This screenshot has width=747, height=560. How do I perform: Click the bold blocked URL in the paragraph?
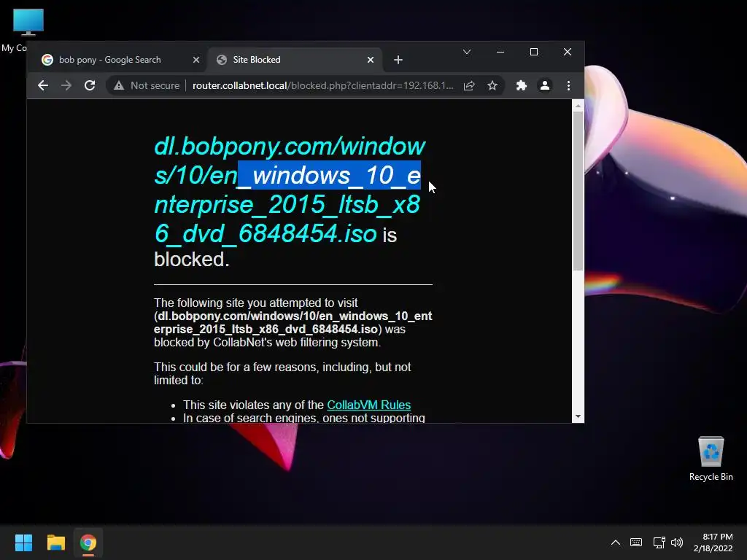coord(293,322)
